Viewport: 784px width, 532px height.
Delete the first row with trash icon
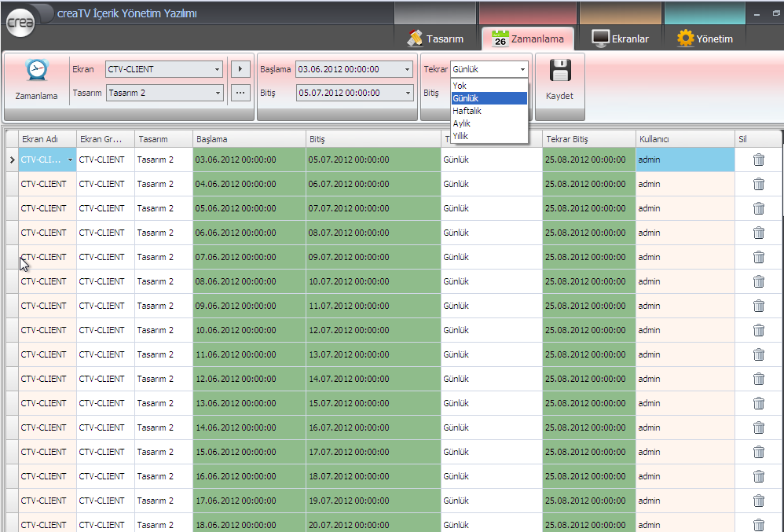tap(758, 160)
